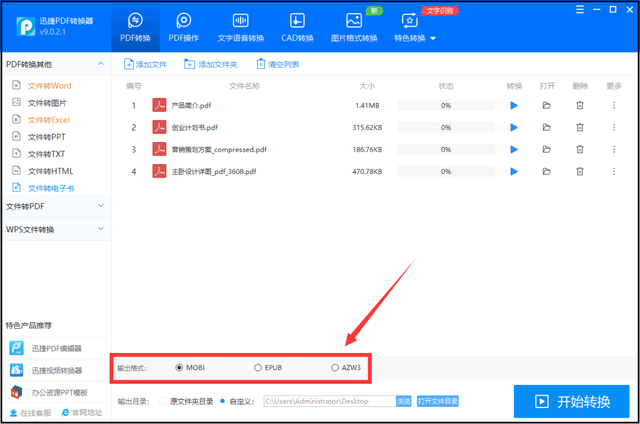Delete 创业计划书.pdf with trash icon
This screenshot has height=424, width=640.
[x=580, y=127]
